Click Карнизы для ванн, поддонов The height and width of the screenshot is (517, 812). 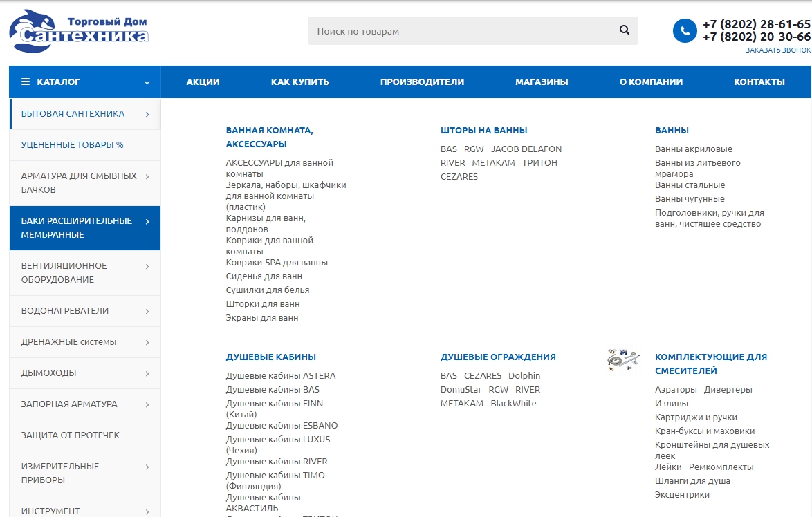tap(266, 223)
